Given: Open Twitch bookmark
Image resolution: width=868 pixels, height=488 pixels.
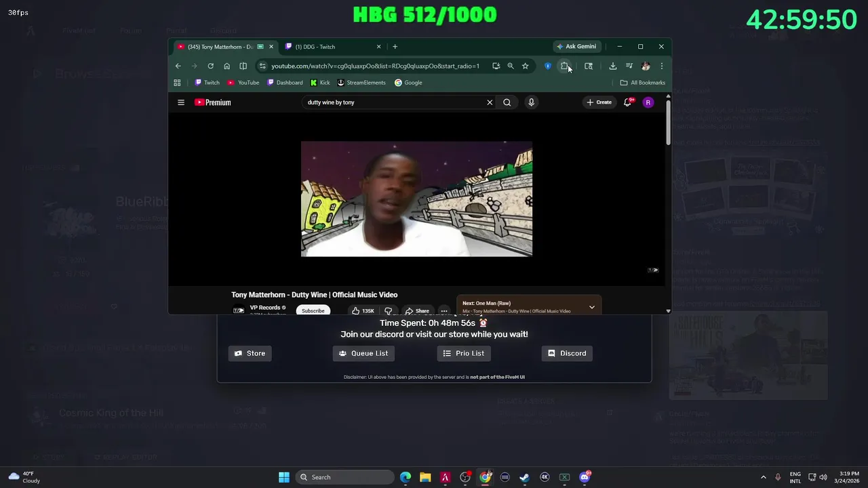Looking at the screenshot, I should 207,83.
